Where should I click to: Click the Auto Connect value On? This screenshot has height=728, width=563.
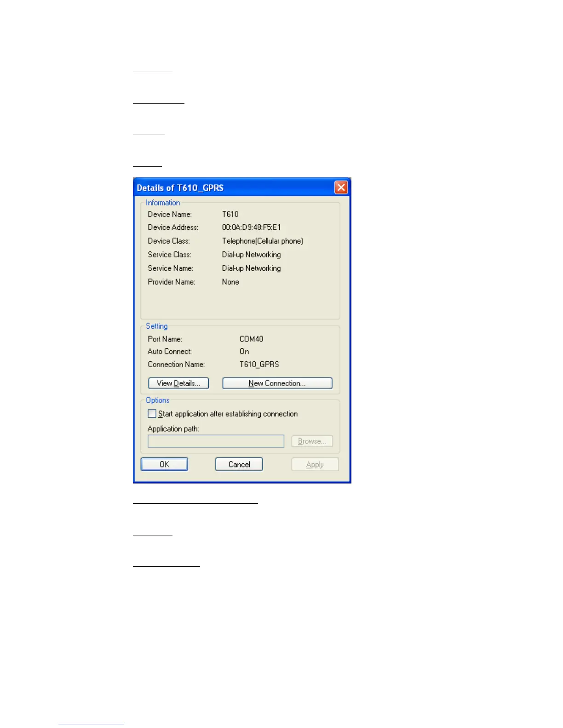[x=244, y=352]
